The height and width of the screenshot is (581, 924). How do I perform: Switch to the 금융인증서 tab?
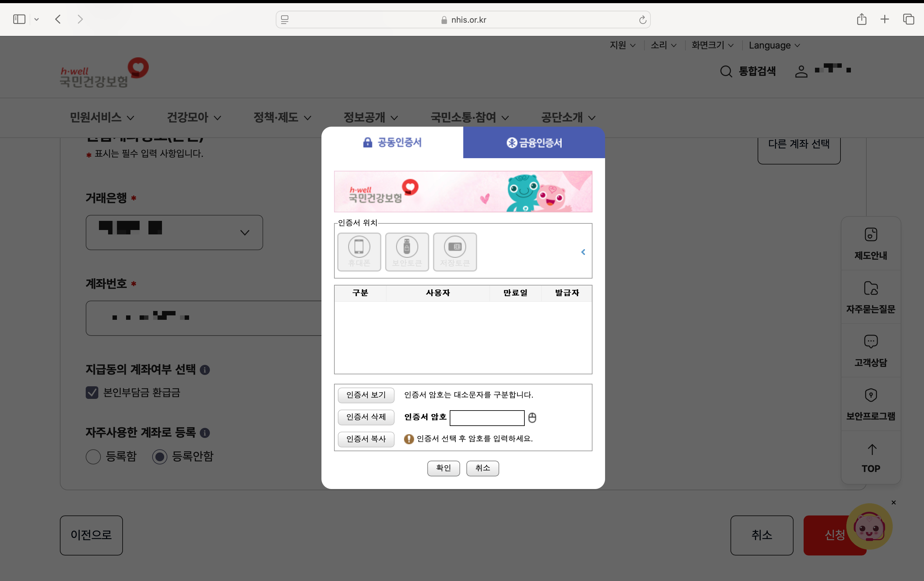coord(534,143)
